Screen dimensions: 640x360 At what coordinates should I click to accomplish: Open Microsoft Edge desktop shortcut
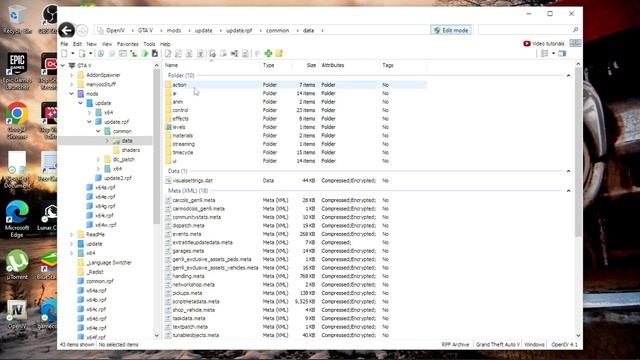click(17, 219)
